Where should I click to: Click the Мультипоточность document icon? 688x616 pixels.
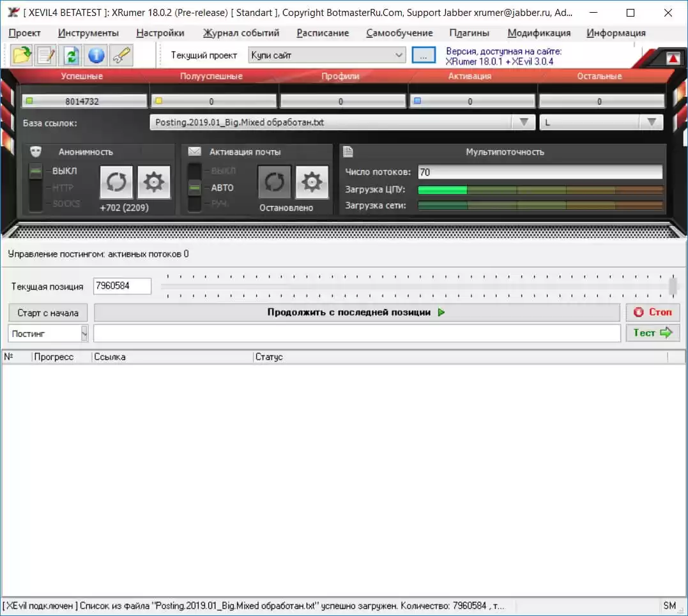pos(348,151)
